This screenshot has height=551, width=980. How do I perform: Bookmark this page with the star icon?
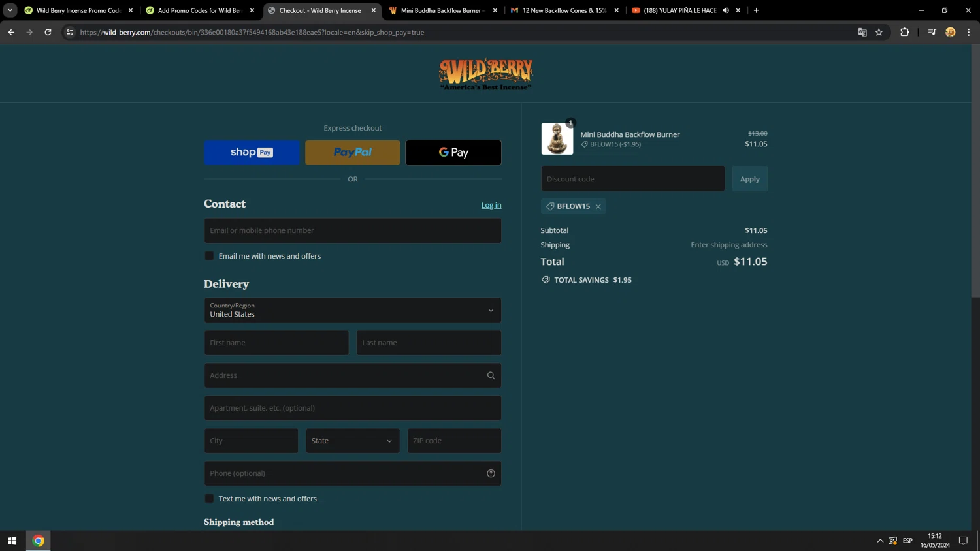(x=879, y=32)
